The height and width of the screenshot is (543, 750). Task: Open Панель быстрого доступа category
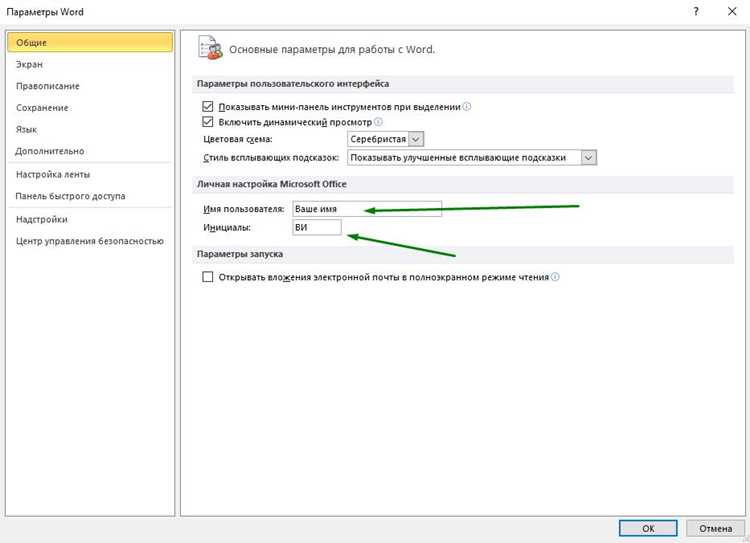(90, 196)
